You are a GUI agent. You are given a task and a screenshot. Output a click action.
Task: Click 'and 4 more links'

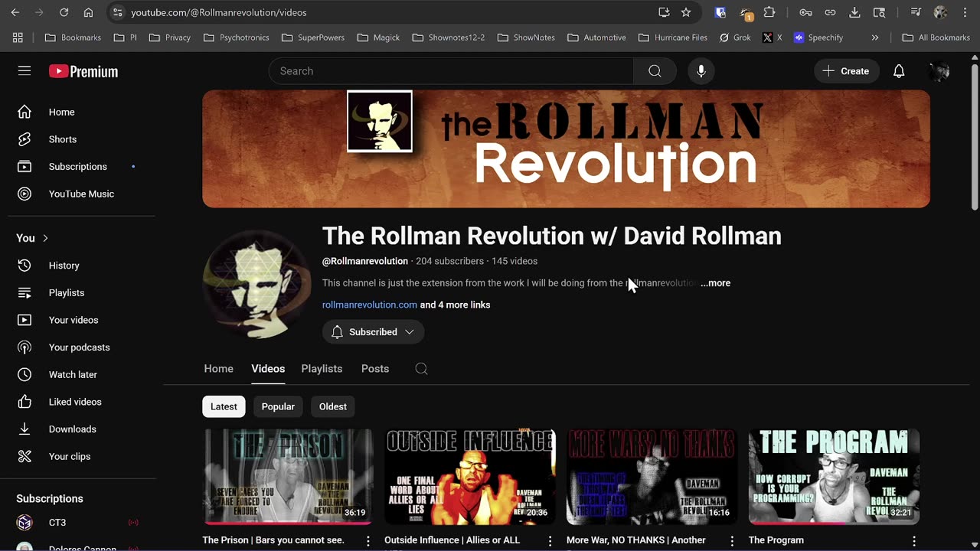[455, 305]
